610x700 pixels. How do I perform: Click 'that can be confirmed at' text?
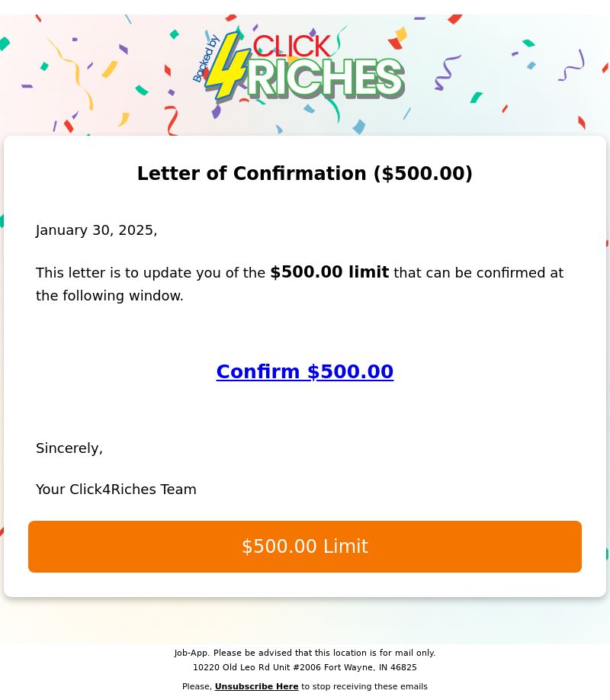[479, 273]
